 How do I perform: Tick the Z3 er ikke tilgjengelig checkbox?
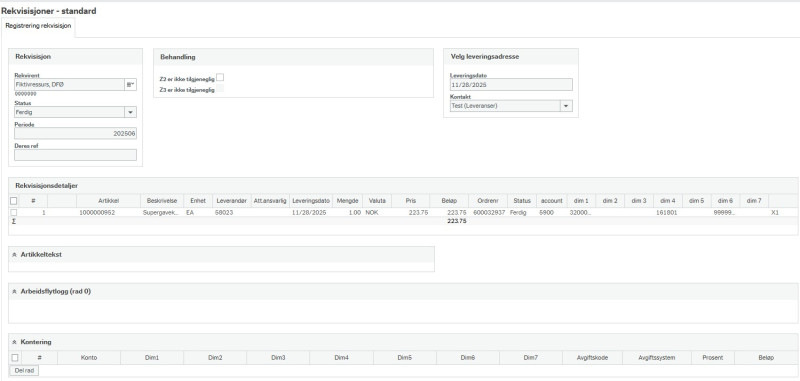coord(220,89)
